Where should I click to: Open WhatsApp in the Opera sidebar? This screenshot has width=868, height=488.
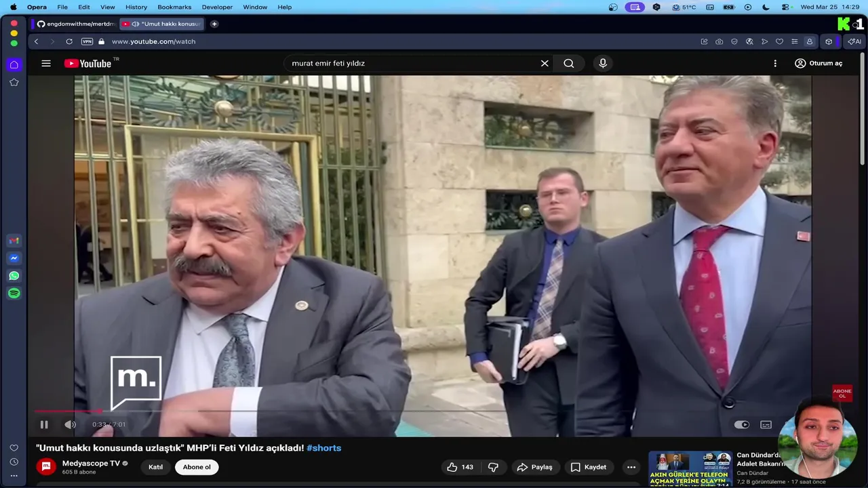(x=14, y=276)
